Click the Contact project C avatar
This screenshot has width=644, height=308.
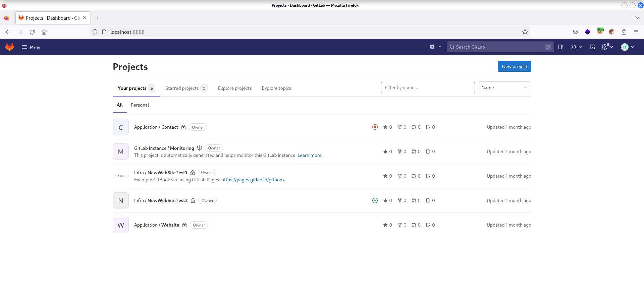(121, 127)
